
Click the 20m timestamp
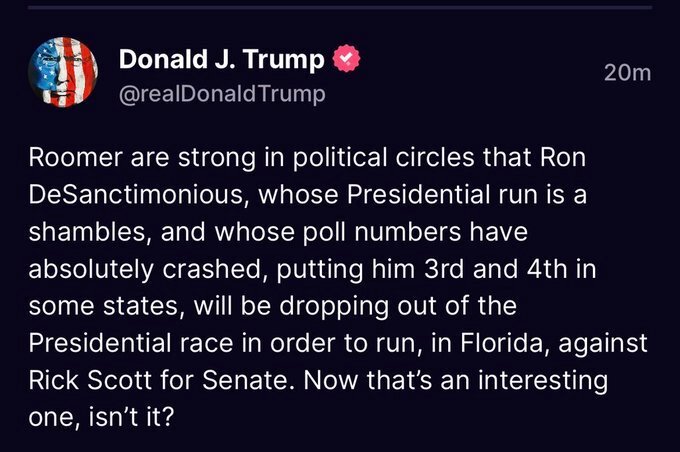pos(628,73)
